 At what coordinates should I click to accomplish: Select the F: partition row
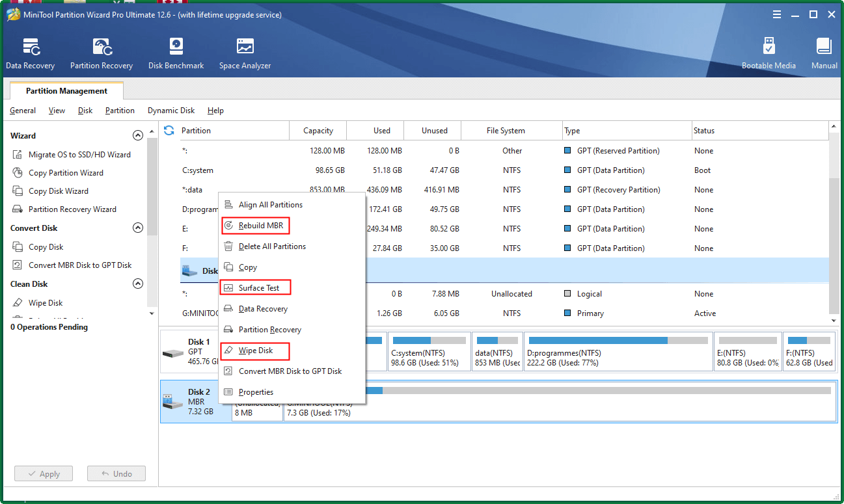point(504,248)
